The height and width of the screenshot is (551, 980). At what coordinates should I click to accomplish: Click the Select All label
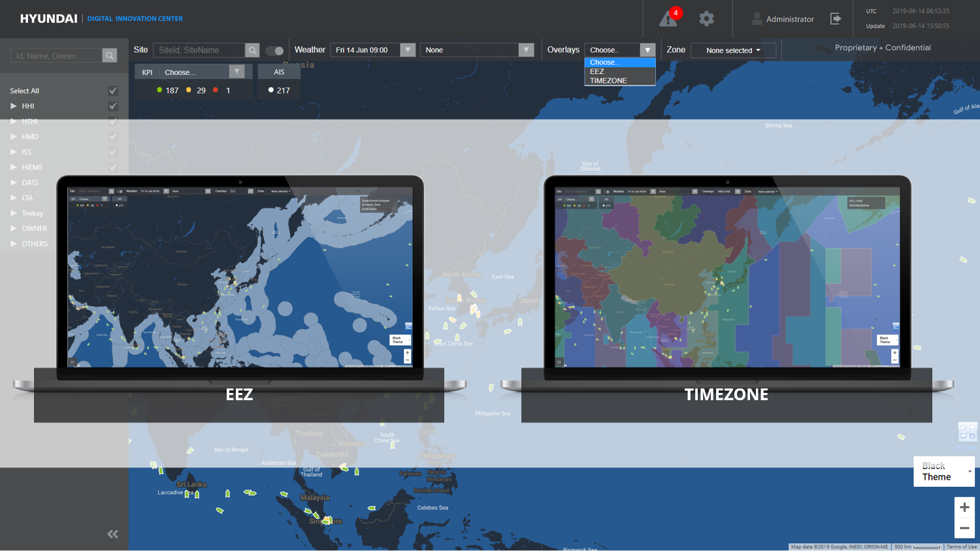25,91
